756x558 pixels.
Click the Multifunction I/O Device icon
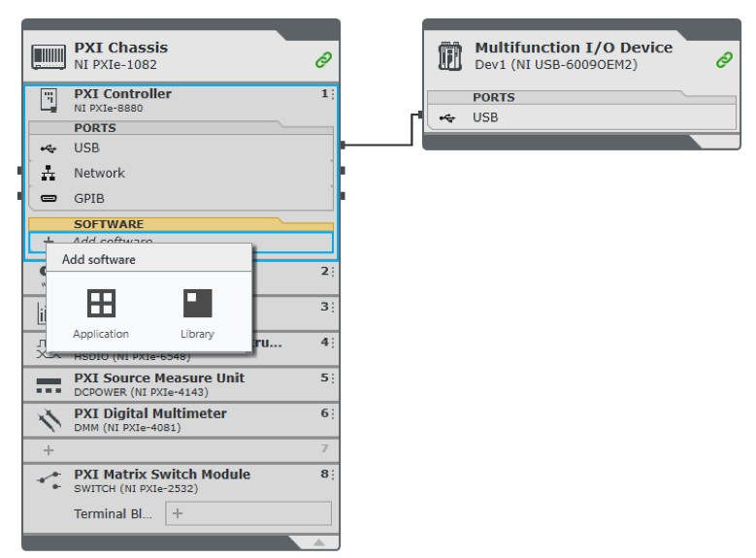point(450,56)
